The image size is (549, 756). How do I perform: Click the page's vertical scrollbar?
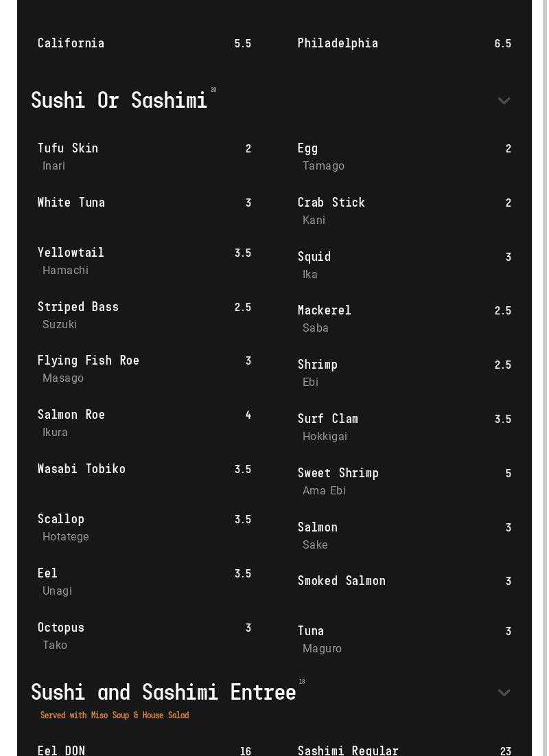coord(545,378)
